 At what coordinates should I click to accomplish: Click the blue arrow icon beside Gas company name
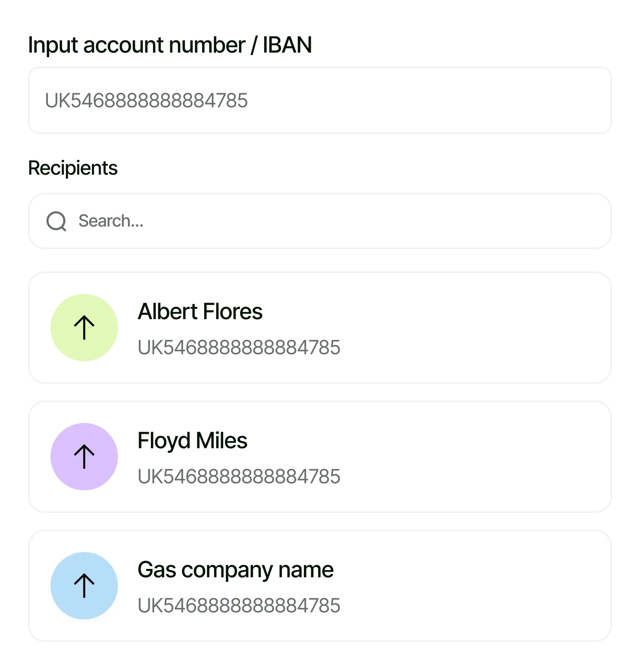pyautogui.click(x=84, y=585)
